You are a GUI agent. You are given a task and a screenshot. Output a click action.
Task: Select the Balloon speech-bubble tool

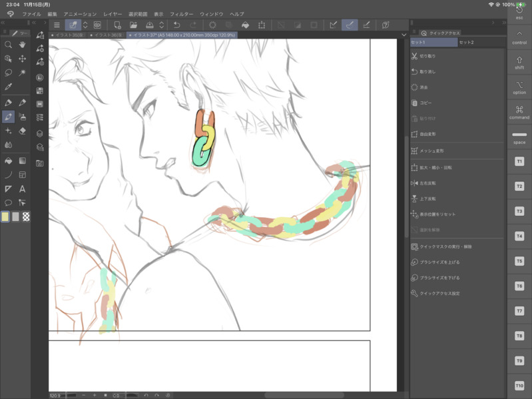coord(8,203)
